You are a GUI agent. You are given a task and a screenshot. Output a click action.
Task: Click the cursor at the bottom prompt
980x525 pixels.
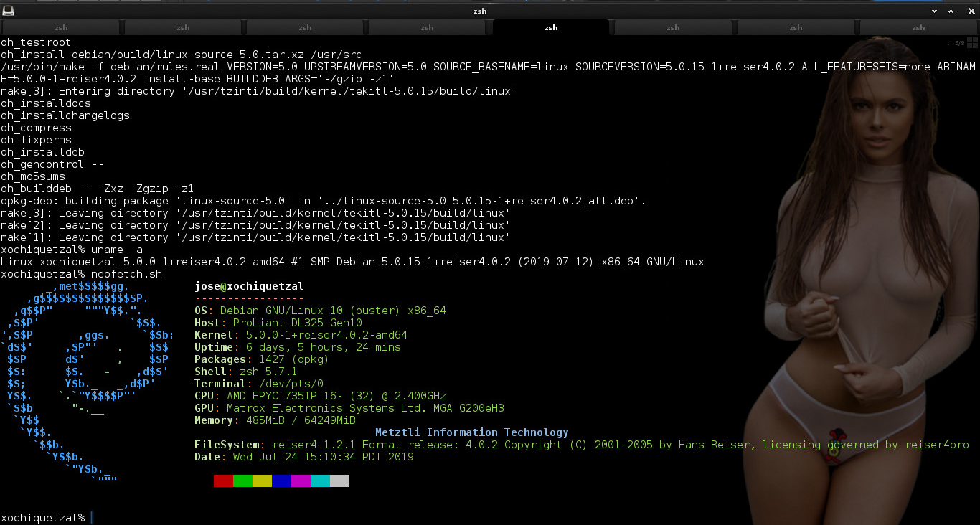point(93,518)
